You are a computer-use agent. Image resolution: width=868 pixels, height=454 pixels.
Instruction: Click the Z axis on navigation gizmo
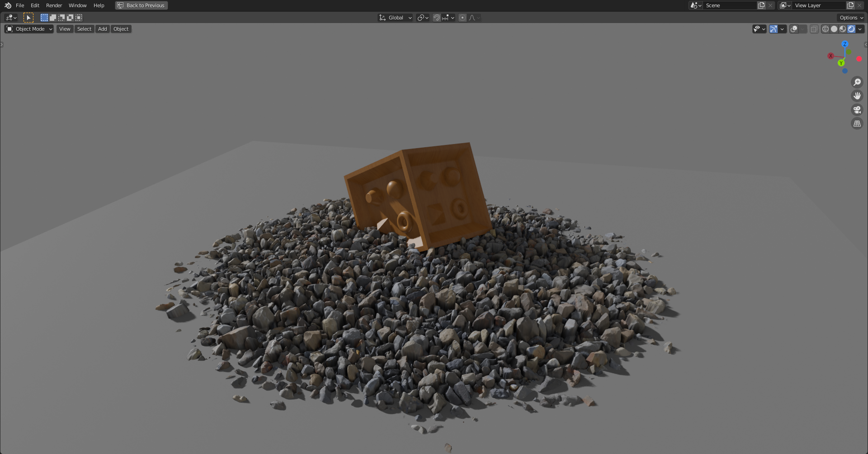click(x=844, y=44)
